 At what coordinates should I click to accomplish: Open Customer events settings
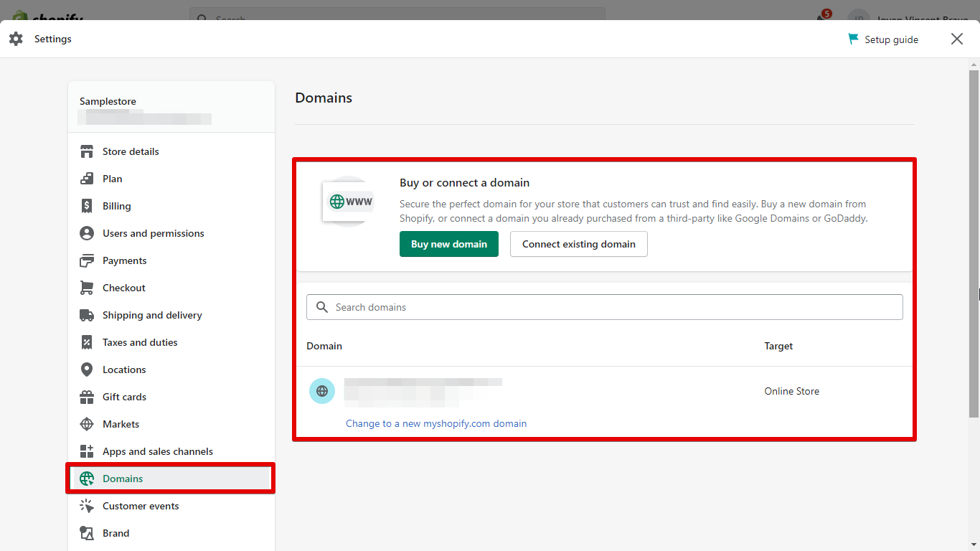[141, 506]
